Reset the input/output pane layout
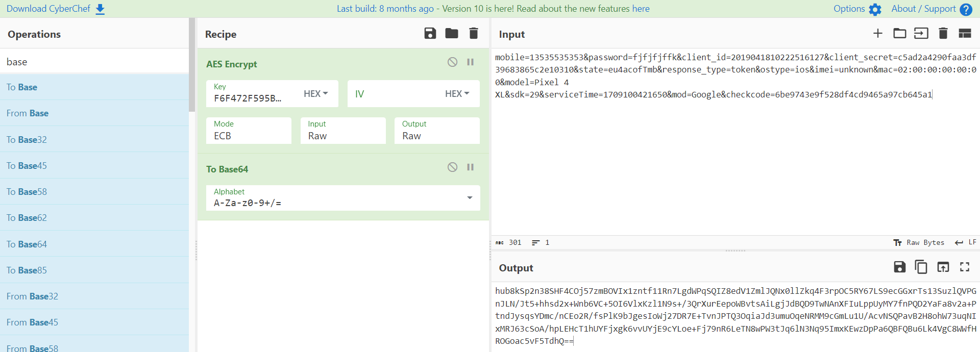The image size is (980, 352). pos(965,34)
